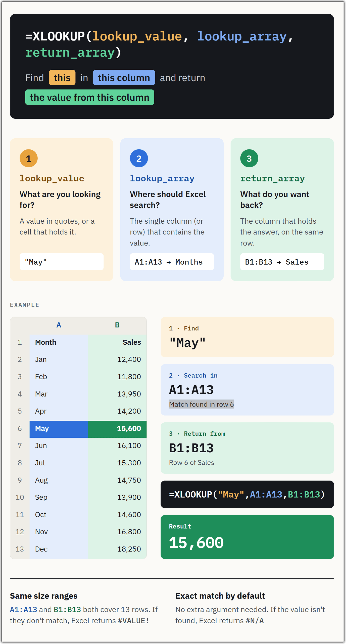
Task: Click the blue A1:A13 link in footer note
Action: coord(23,610)
